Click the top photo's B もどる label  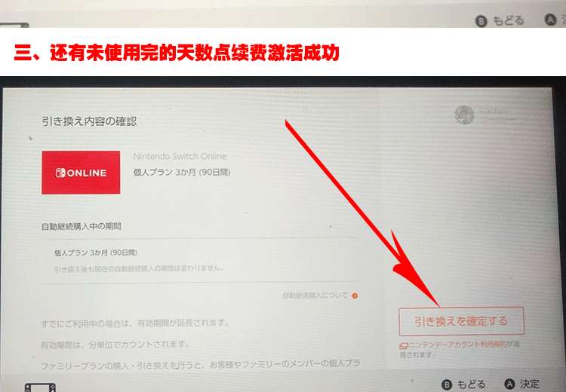500,21
